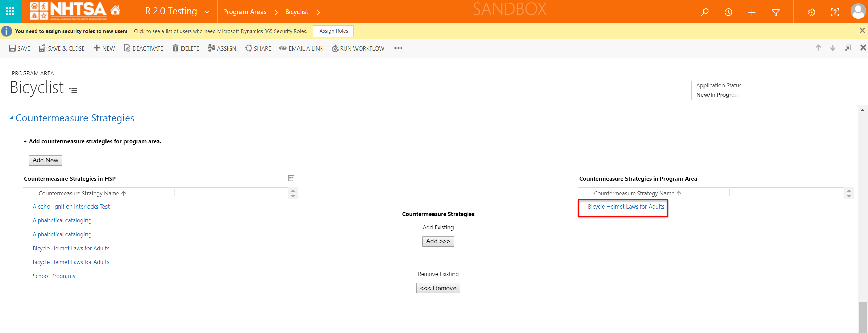Save the program area record
This screenshot has height=333, width=868.
[20, 48]
